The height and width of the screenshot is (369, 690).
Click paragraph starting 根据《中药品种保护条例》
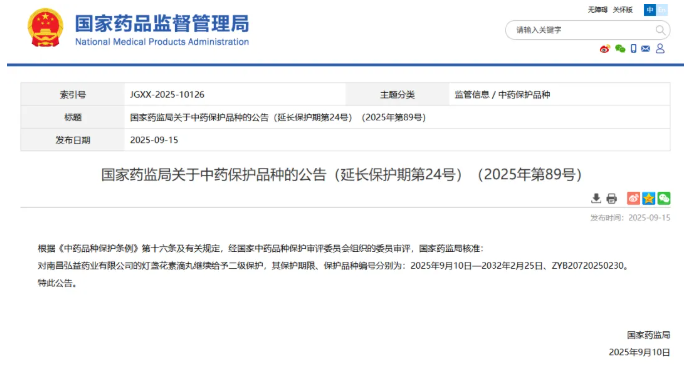pos(261,248)
